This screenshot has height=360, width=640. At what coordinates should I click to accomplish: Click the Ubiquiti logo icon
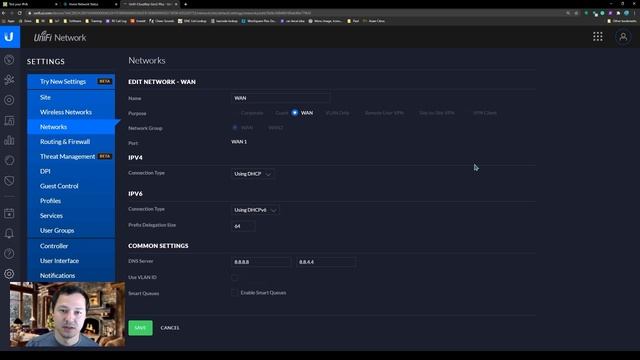(x=9, y=37)
